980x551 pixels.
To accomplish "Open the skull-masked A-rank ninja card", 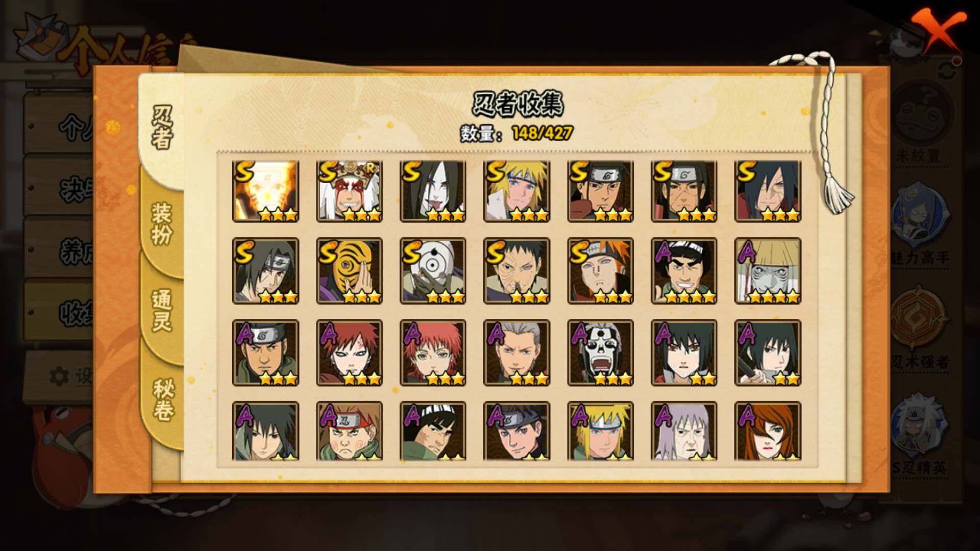I will pos(600,353).
